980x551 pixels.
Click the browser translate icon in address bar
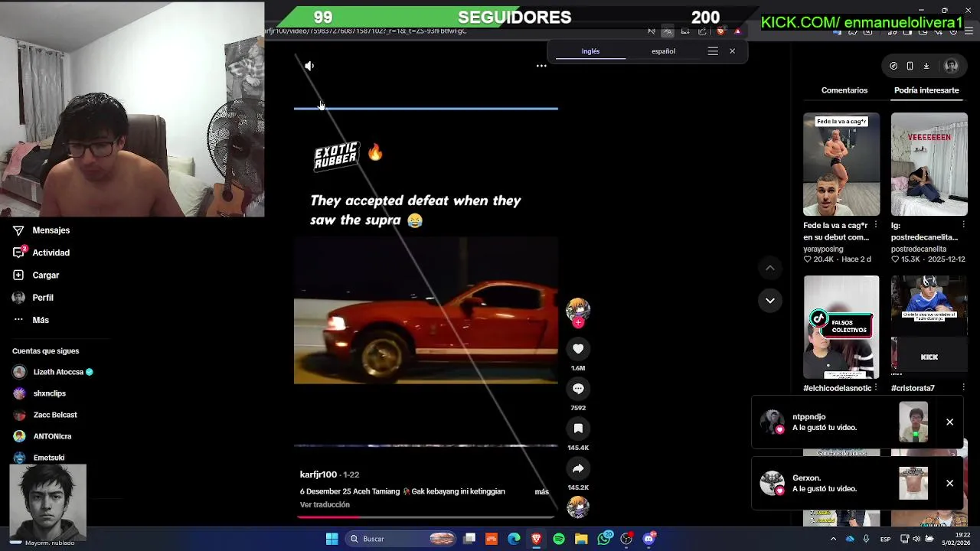(x=668, y=31)
